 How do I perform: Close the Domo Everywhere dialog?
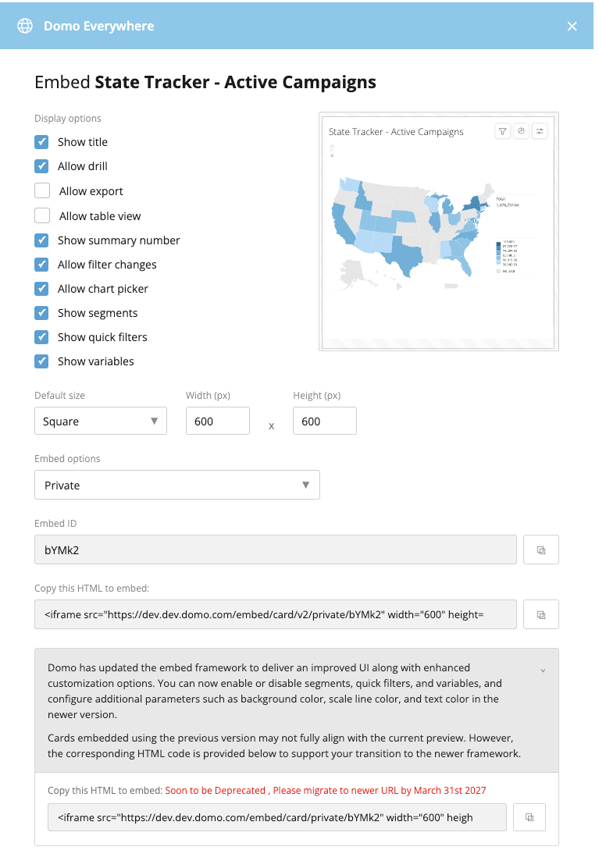pyautogui.click(x=572, y=26)
